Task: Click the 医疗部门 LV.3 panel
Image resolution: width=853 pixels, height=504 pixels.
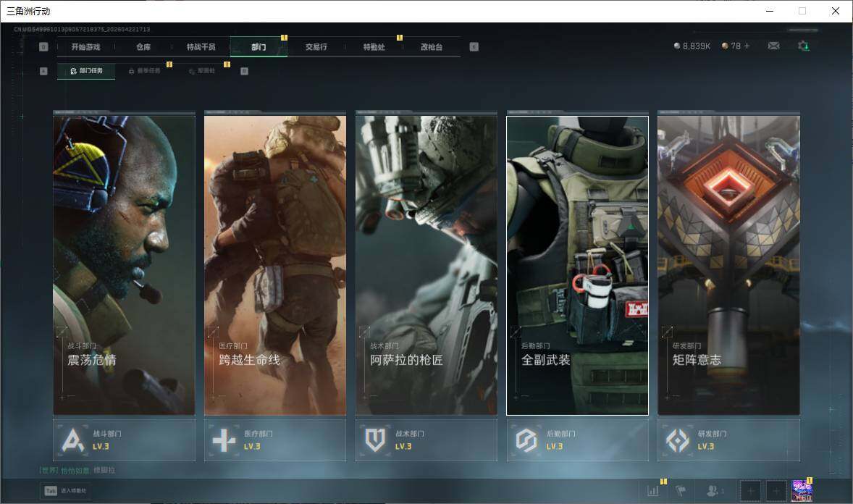Action: coord(274,440)
